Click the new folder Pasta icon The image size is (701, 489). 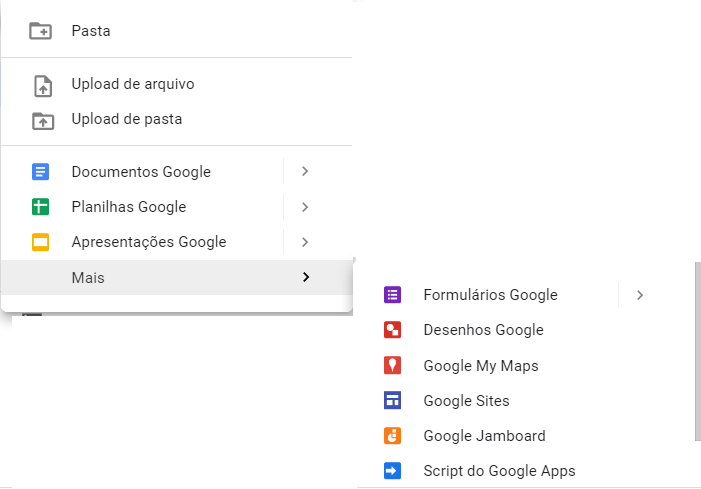point(40,31)
